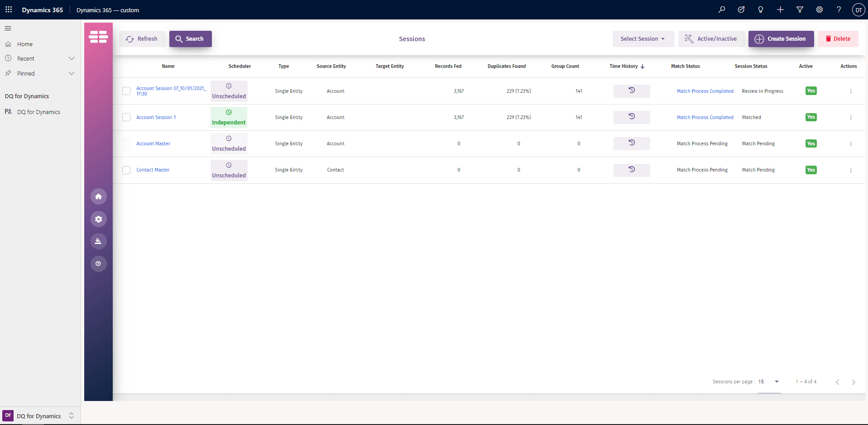Image resolution: width=868 pixels, height=425 pixels.
Task: Click the help icon in purple sidebar
Action: click(98, 263)
